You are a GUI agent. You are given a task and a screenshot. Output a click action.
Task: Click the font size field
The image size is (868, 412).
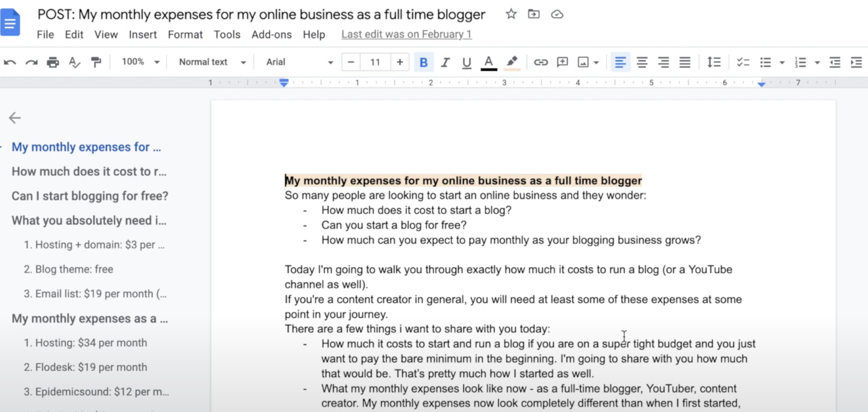(x=375, y=62)
